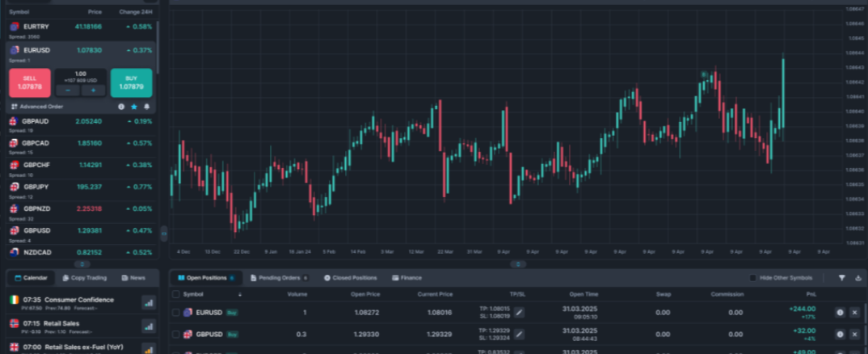Select GBPAUD in the symbol list
Image resolution: width=868 pixels, height=354 pixels.
tap(81, 124)
